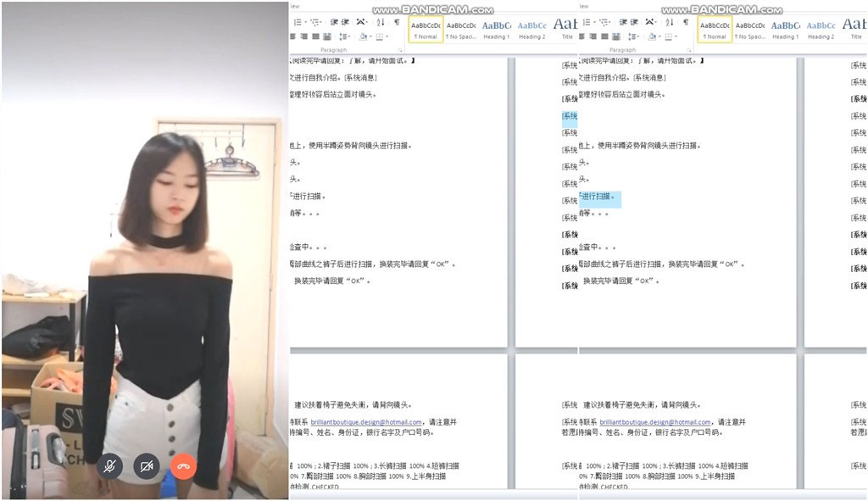Click Shading paint bucket in left Word window
This screenshot has width=868, height=501.
click(363, 36)
